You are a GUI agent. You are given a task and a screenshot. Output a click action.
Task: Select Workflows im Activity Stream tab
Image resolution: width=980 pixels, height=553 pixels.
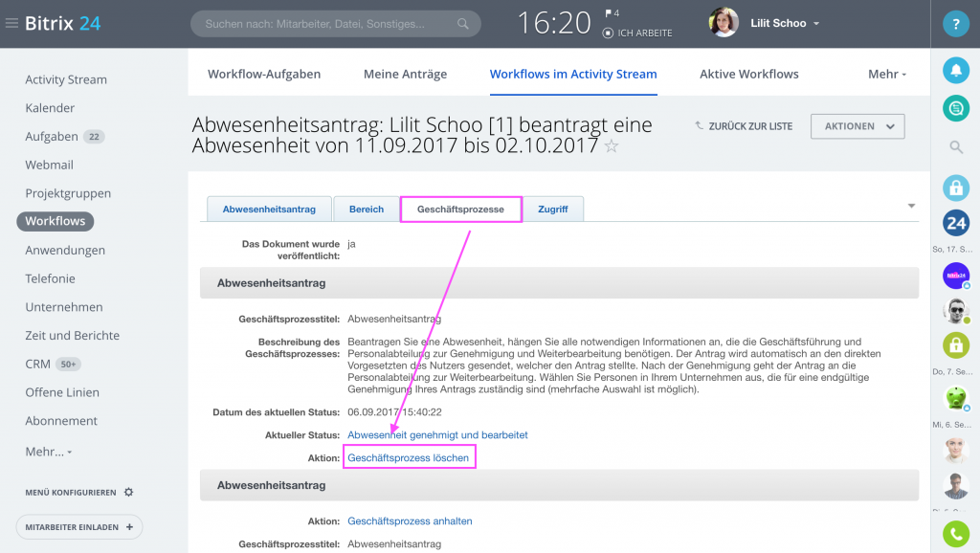pos(573,75)
